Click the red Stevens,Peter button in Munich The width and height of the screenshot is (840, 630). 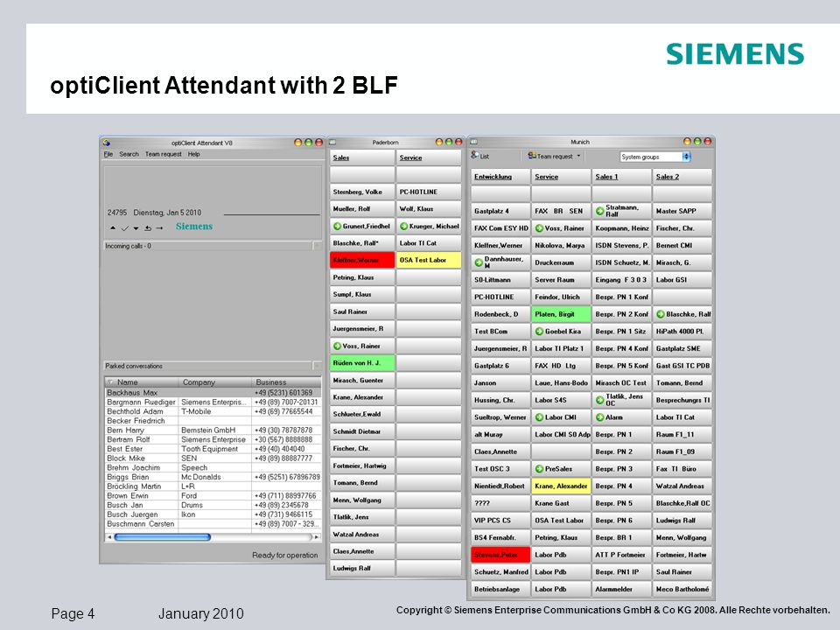500,555
